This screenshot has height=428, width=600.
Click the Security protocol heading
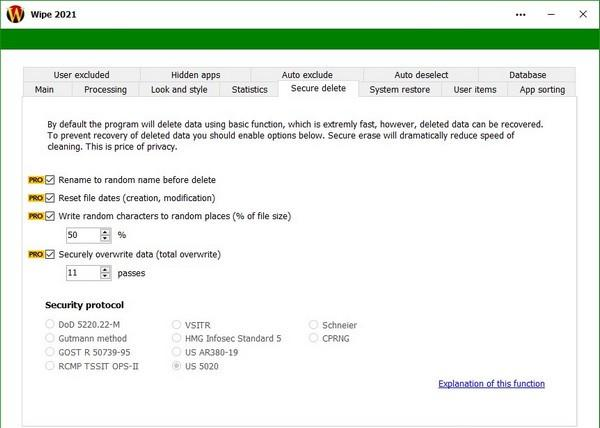[85, 305]
